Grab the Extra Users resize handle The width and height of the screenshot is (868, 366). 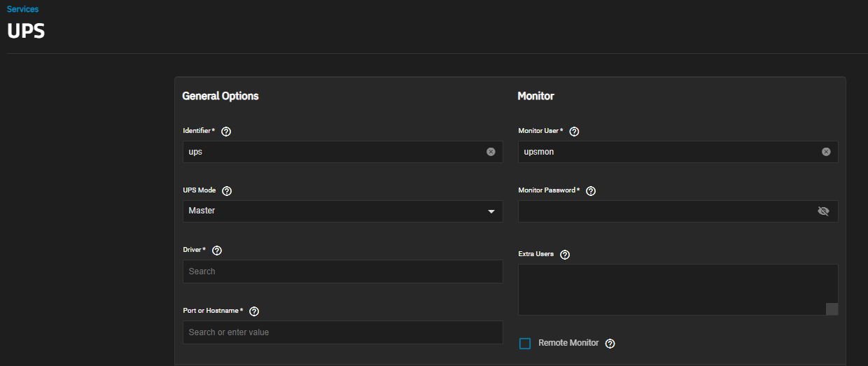click(x=832, y=309)
